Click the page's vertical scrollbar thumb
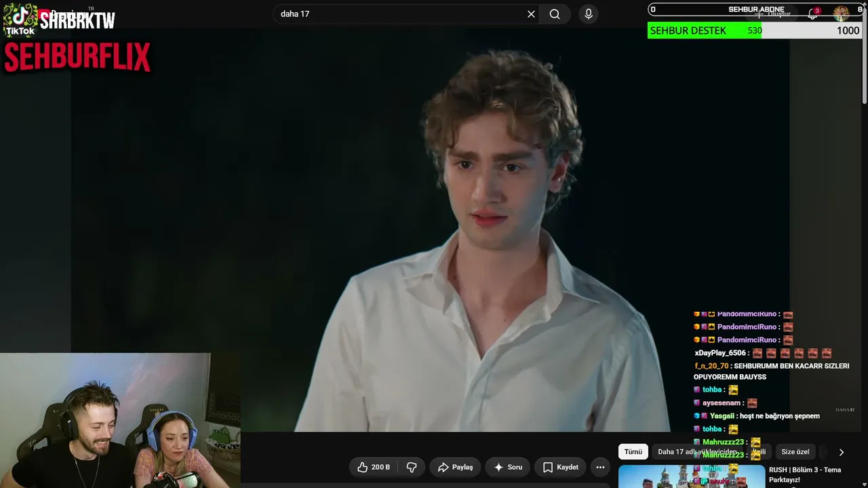 pyautogui.click(x=865, y=57)
